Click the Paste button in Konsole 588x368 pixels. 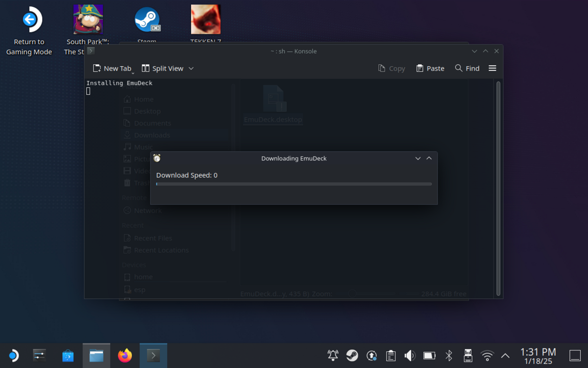click(430, 68)
